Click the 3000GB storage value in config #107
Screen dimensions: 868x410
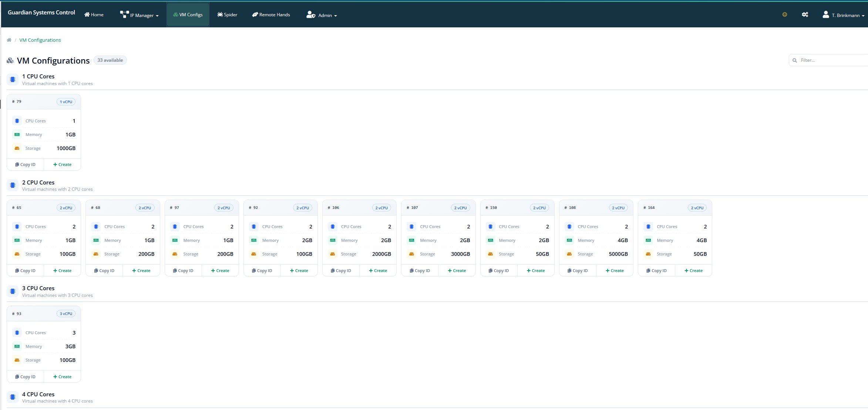tap(461, 254)
